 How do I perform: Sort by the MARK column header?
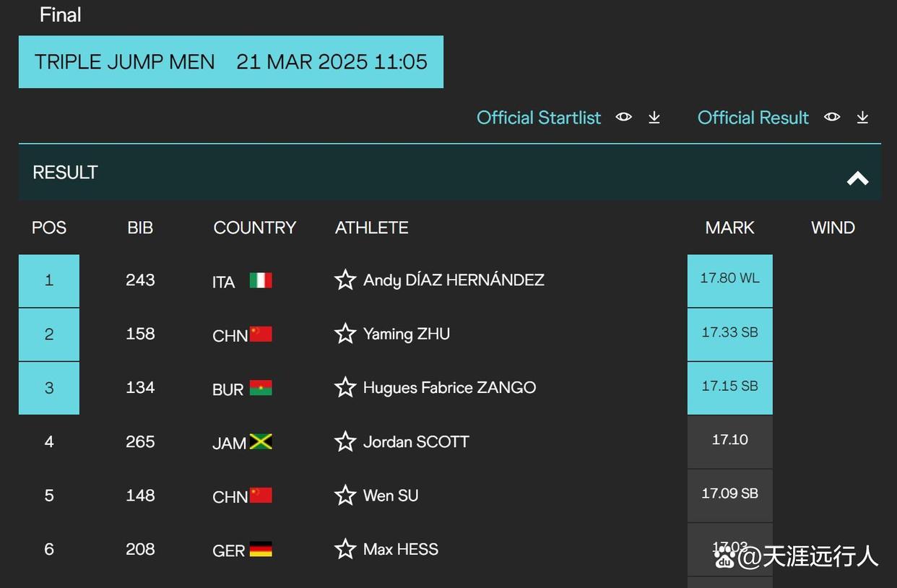[x=729, y=228]
